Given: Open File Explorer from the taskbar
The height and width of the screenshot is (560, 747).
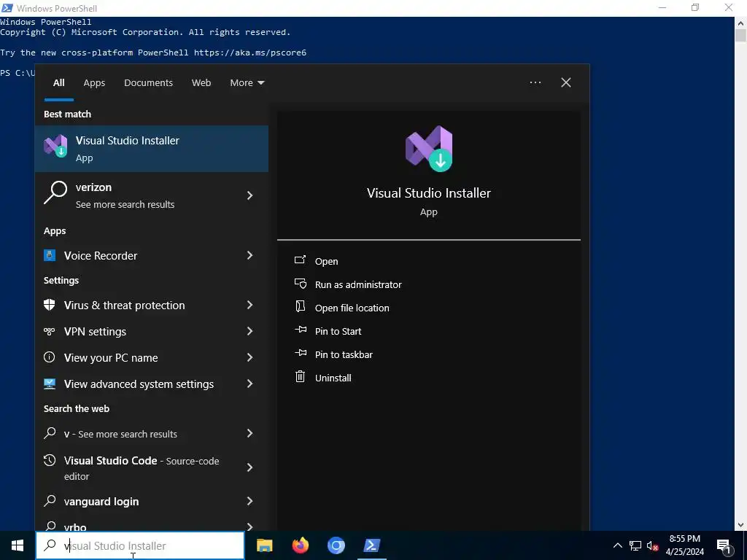Looking at the screenshot, I should 264,545.
